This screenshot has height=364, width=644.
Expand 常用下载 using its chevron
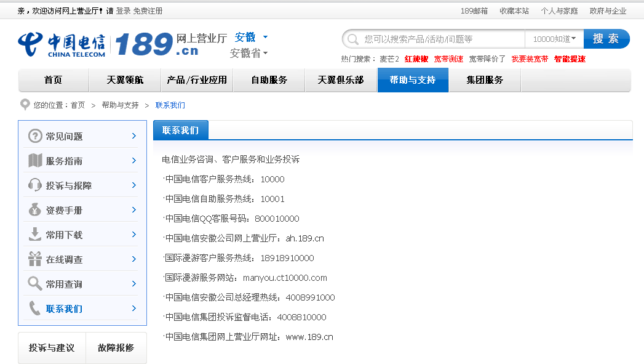click(x=134, y=235)
